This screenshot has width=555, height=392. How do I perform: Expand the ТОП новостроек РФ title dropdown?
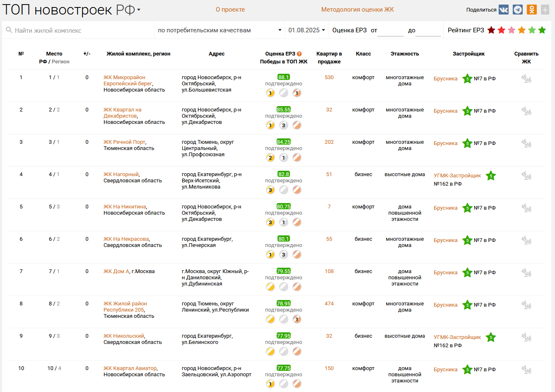pyautogui.click(x=139, y=10)
